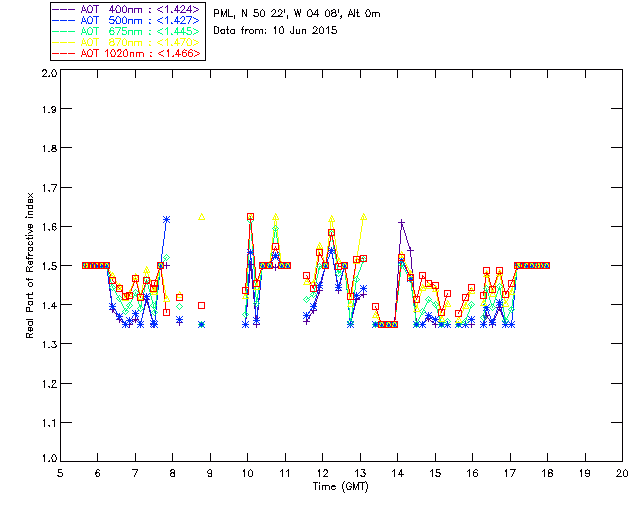Click the red square peak just after 10h

click(250, 216)
